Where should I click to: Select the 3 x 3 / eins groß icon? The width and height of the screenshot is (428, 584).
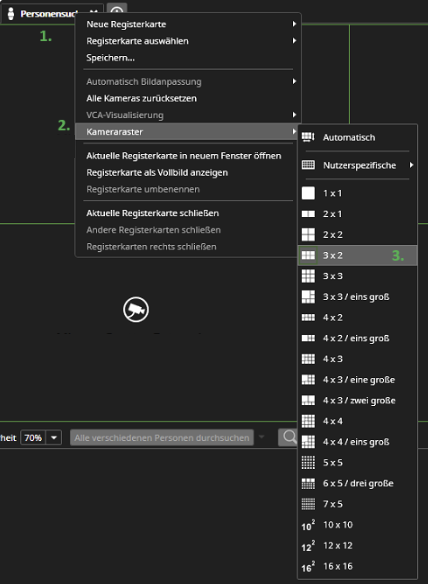[x=308, y=297]
